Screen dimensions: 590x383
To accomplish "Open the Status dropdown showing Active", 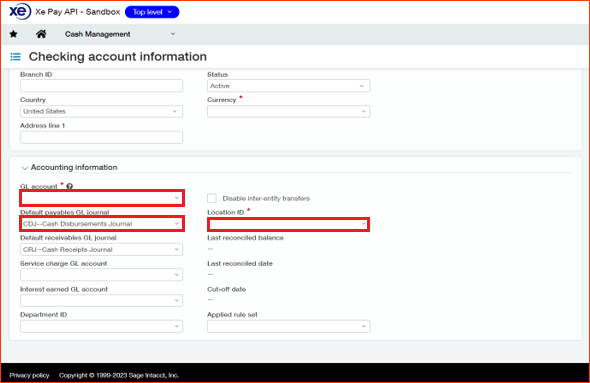I will pyautogui.click(x=289, y=86).
